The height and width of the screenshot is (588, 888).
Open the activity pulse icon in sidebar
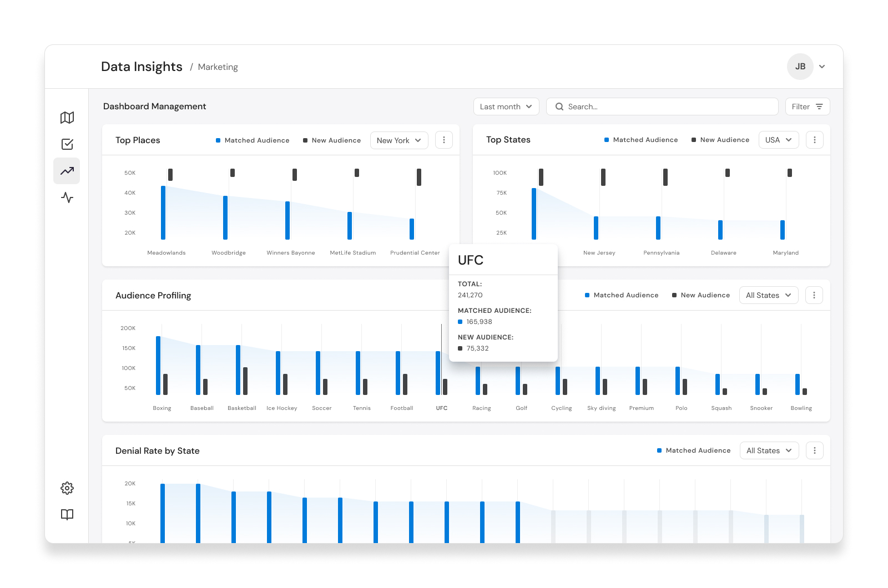67,197
